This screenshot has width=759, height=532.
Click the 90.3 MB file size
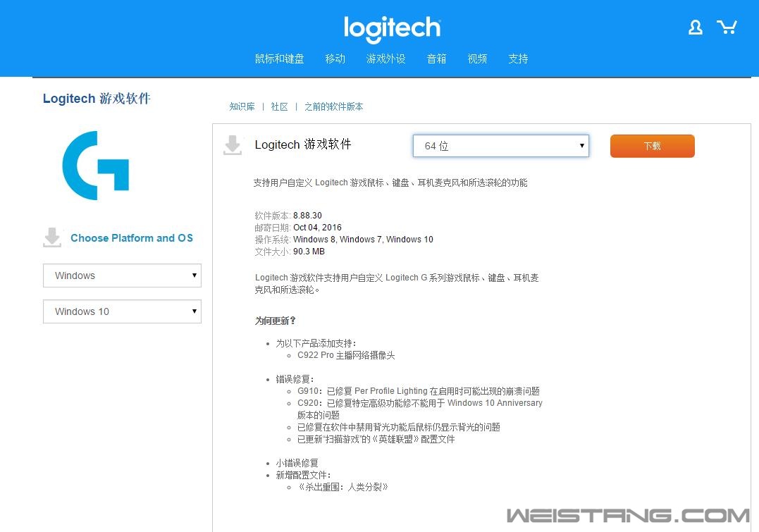[x=309, y=252]
